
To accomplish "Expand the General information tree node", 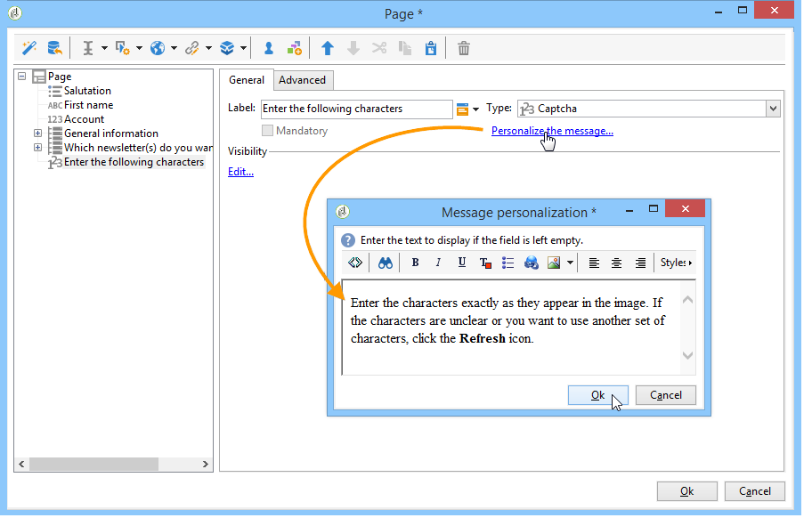I will (x=37, y=133).
